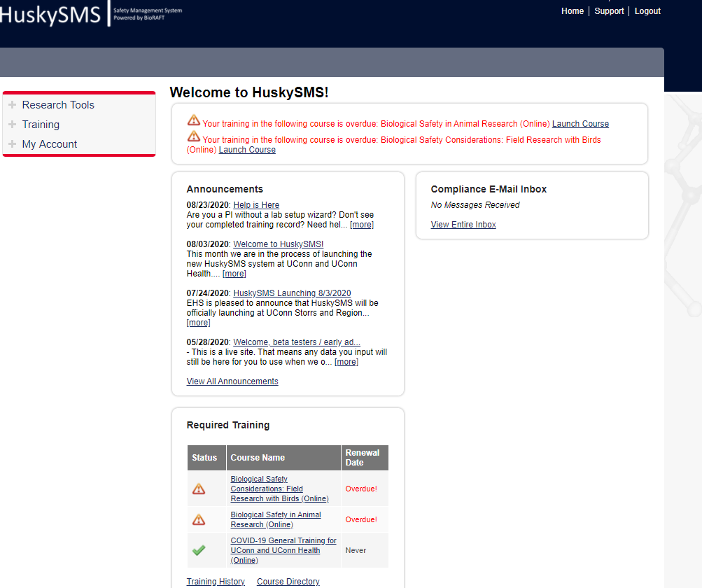Open the Course Directory link
This screenshot has height=588, width=702.
pos(288,581)
